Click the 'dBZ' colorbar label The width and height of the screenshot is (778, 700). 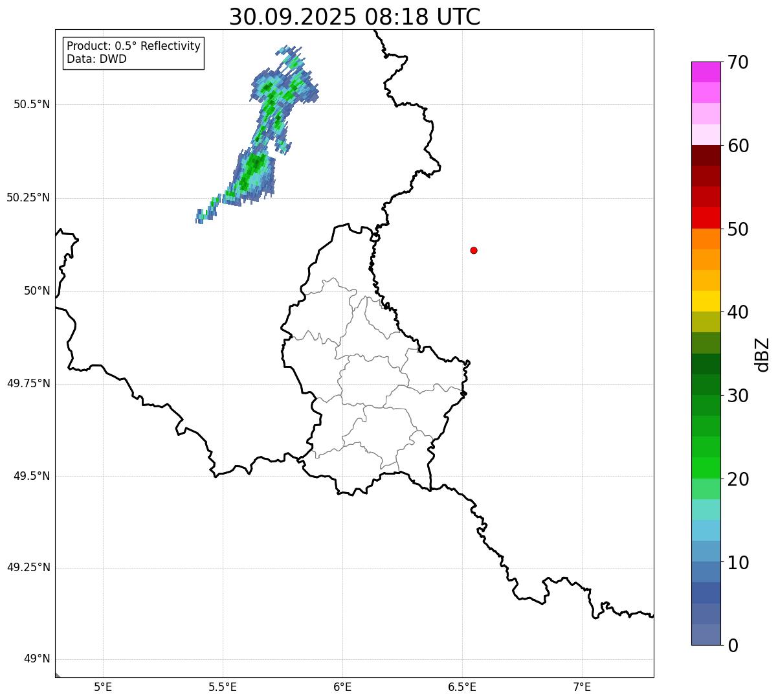click(x=762, y=354)
